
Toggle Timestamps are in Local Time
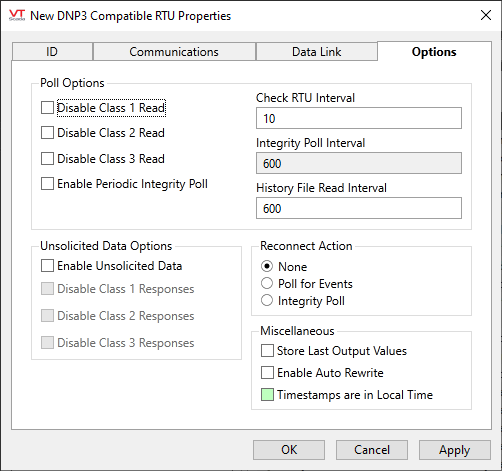pos(267,395)
